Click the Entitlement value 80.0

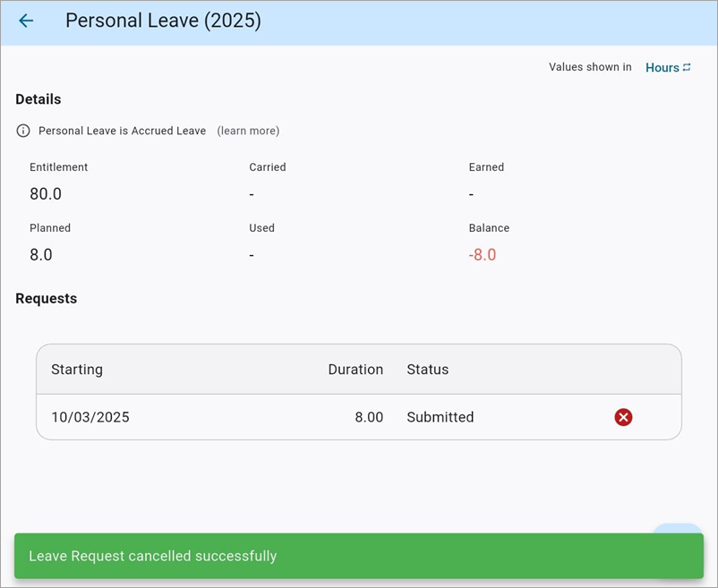[x=46, y=194]
